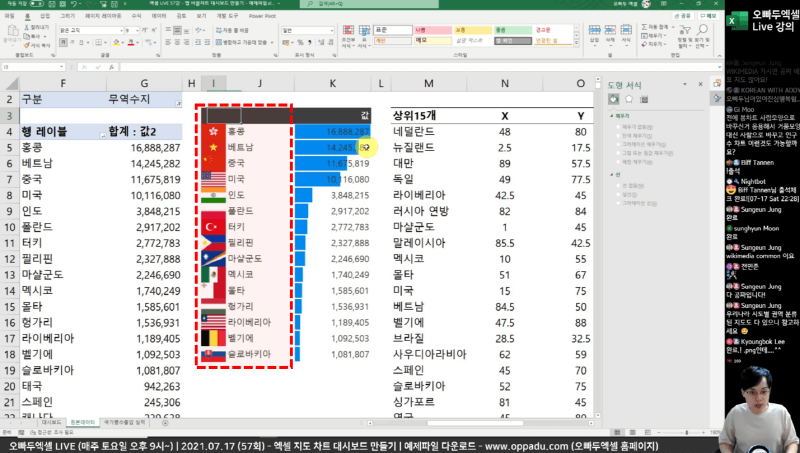Click the Wrap Text (자동 줄 바꿈) button
This screenshot has width=800, height=453.
[x=232, y=31]
